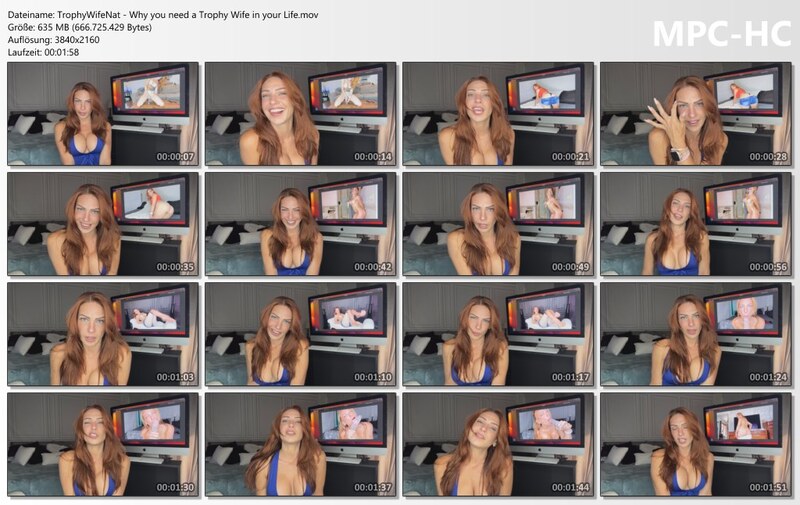
Task: Click the 'Laufzeit: 00:01:58' text
Action: click(x=43, y=52)
